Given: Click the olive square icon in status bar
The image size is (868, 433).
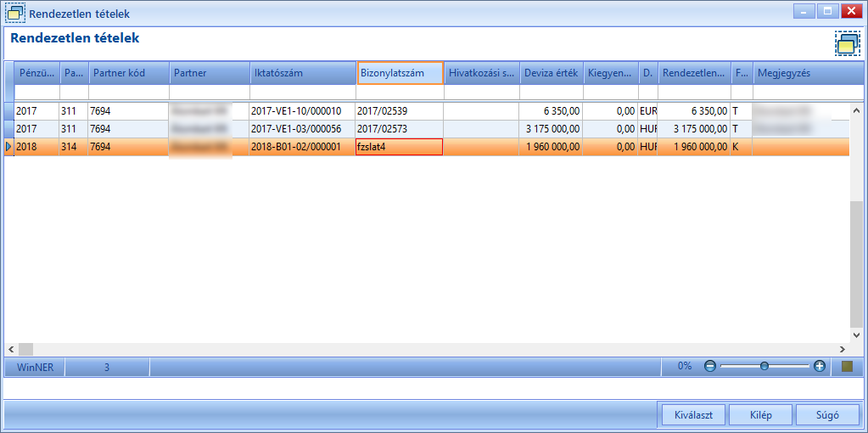Looking at the screenshot, I should 847,366.
